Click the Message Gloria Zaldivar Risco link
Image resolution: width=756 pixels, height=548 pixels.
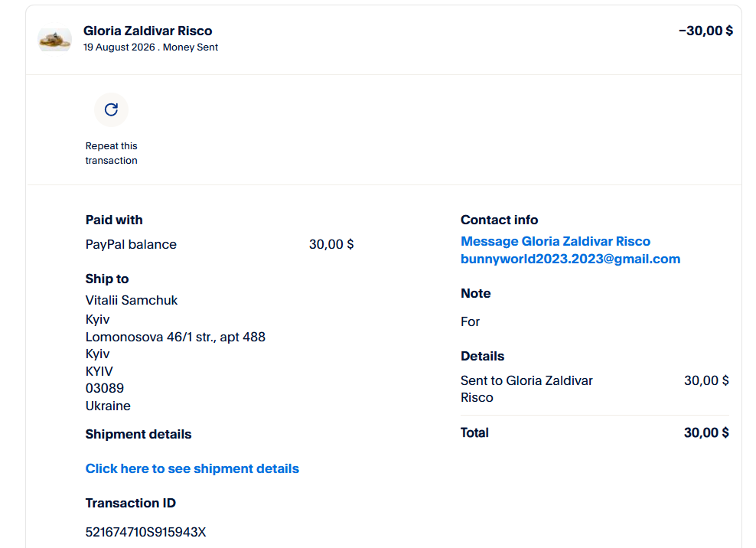556,241
